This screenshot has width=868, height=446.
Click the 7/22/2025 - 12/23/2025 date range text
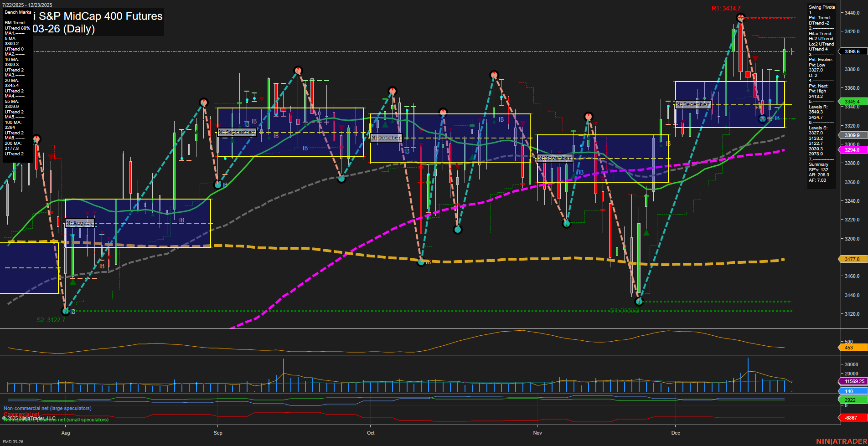26,5
